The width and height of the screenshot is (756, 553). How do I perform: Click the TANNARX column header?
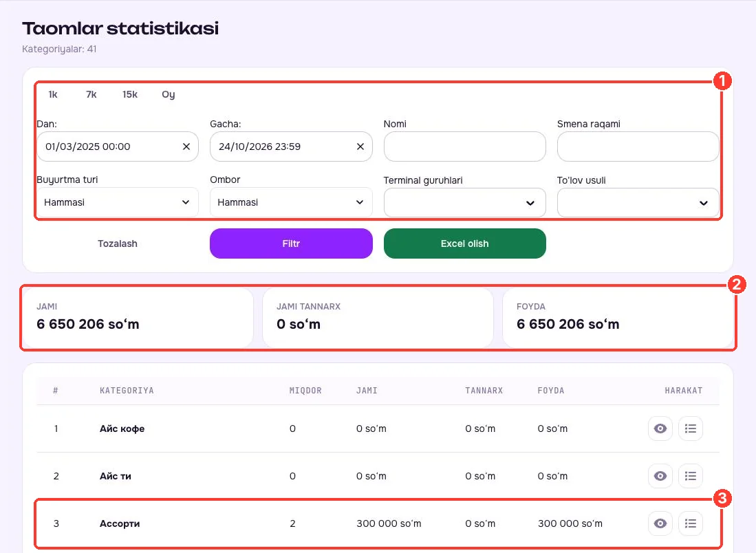[x=484, y=391]
